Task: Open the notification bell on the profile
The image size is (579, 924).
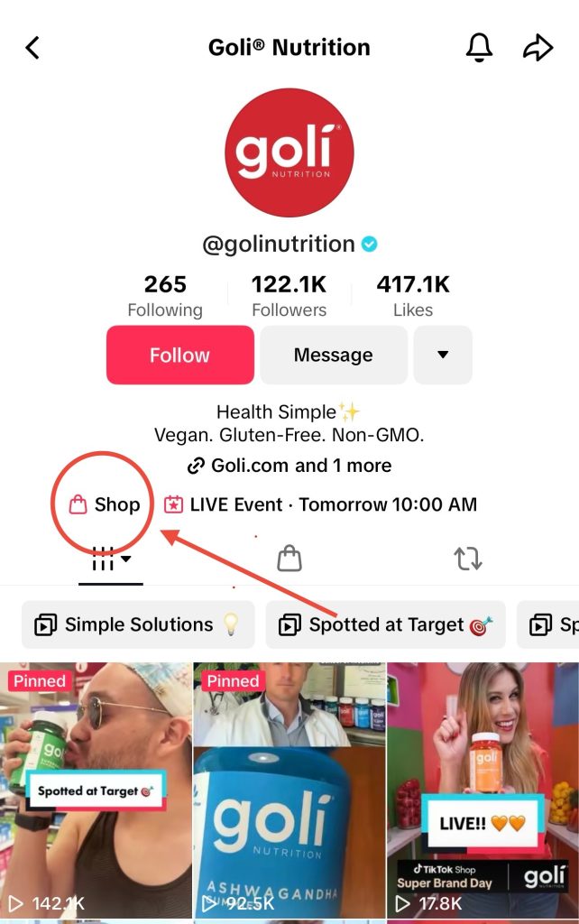Action: click(480, 47)
